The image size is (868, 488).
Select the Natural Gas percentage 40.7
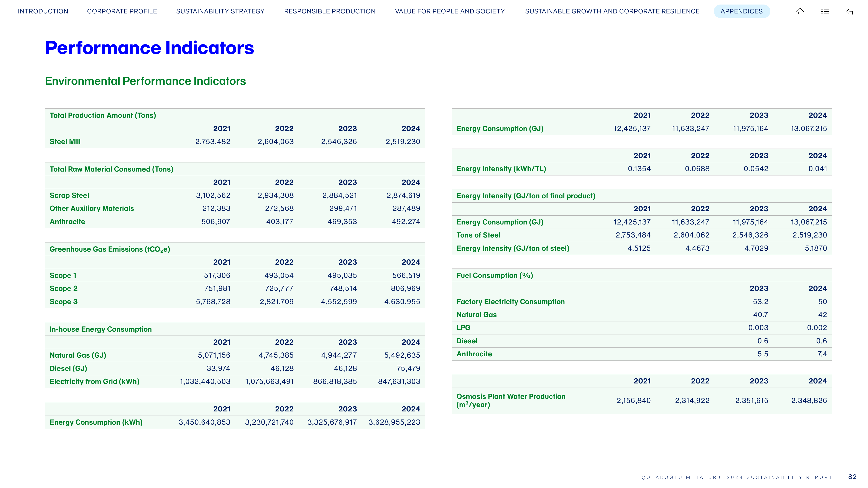[x=761, y=315]
